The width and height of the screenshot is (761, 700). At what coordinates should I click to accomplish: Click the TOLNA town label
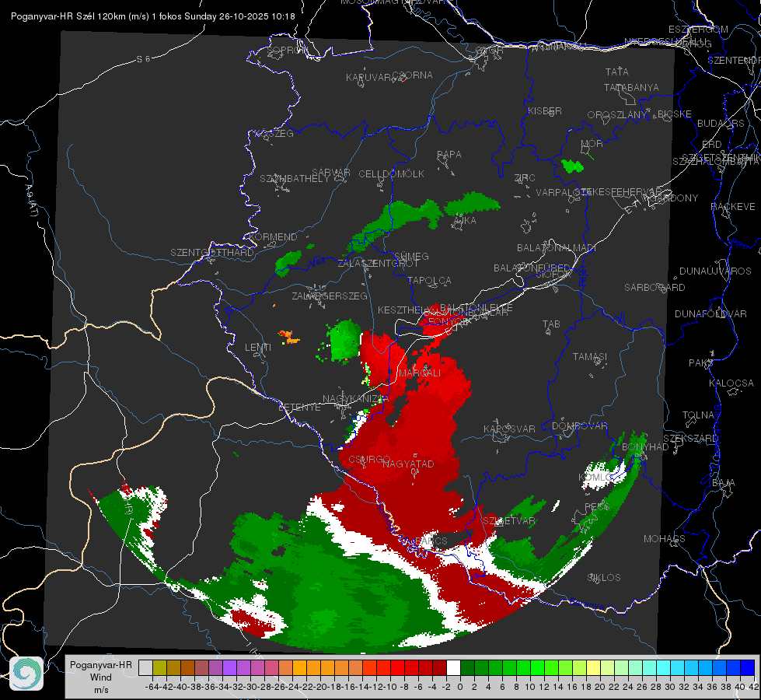[698, 415]
